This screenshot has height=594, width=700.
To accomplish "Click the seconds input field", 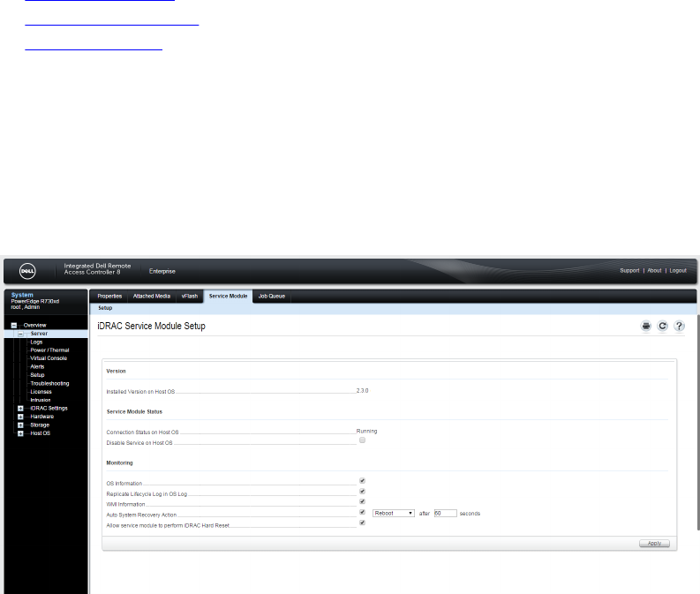I will 446,513.
